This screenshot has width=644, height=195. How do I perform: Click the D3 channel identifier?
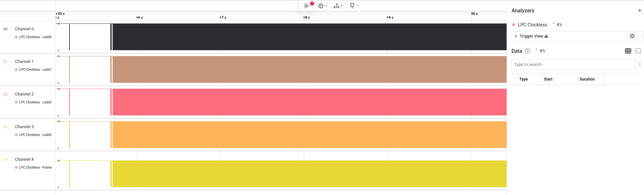pyautogui.click(x=5, y=127)
